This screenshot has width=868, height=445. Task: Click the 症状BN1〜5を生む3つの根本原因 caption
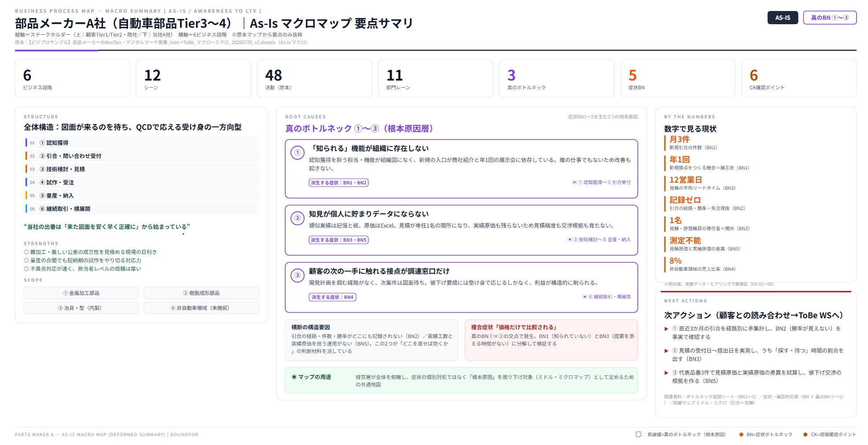[x=603, y=117]
